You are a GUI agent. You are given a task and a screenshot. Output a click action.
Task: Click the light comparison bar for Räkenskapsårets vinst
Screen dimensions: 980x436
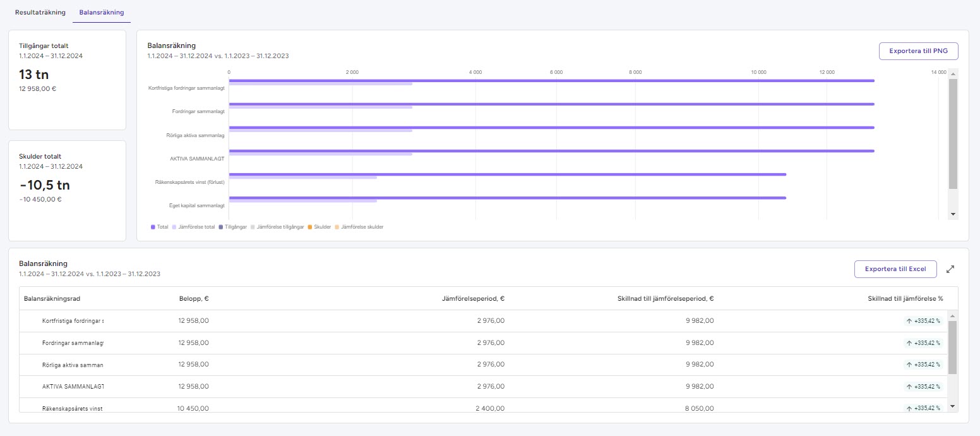(302, 178)
